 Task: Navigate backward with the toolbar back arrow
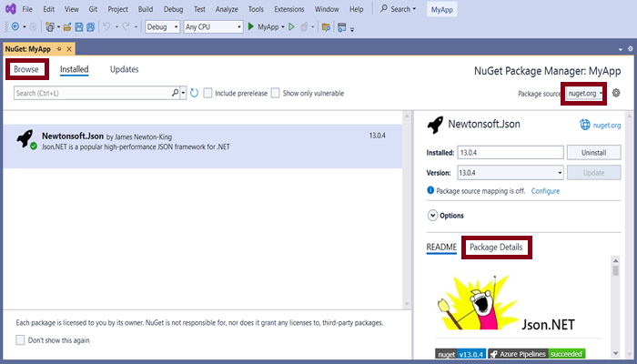(x=15, y=26)
